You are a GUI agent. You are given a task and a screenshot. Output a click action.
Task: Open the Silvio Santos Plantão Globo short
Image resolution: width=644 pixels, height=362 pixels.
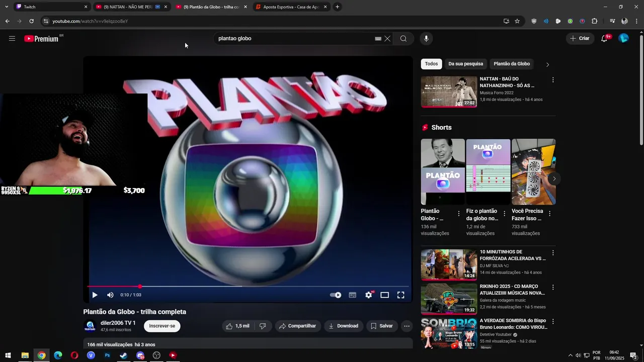pos(443,171)
